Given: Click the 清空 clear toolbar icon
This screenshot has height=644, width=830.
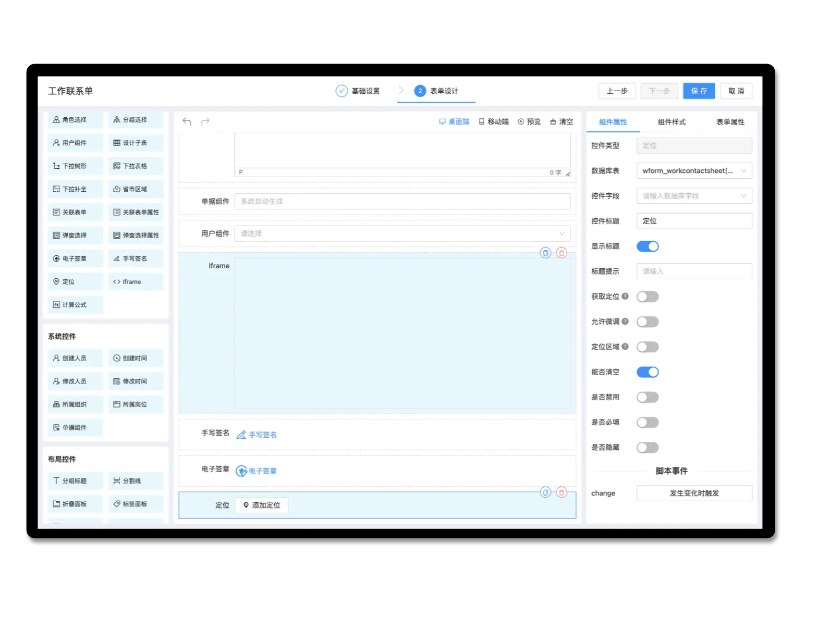Looking at the screenshot, I should pyautogui.click(x=562, y=122).
